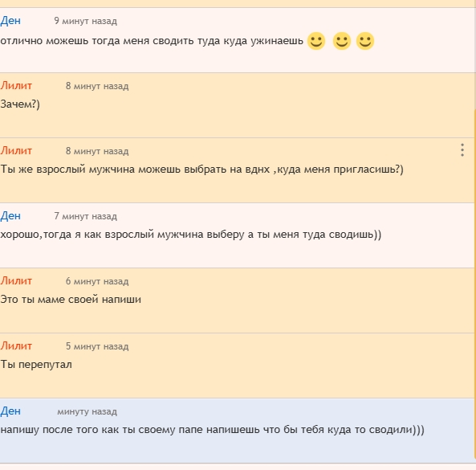476x470 pixels.
Task: Click Ден's name on the latest message
Action: click(x=10, y=411)
